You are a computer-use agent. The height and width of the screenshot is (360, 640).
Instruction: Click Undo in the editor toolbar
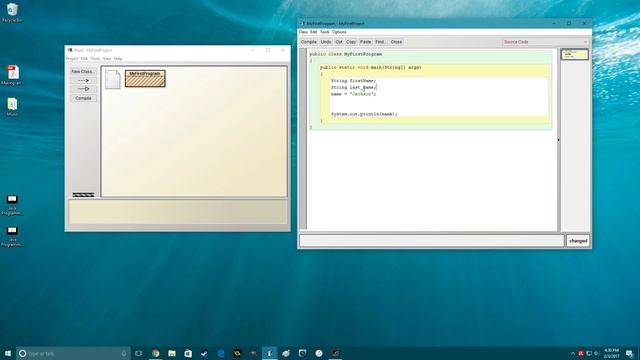click(326, 42)
